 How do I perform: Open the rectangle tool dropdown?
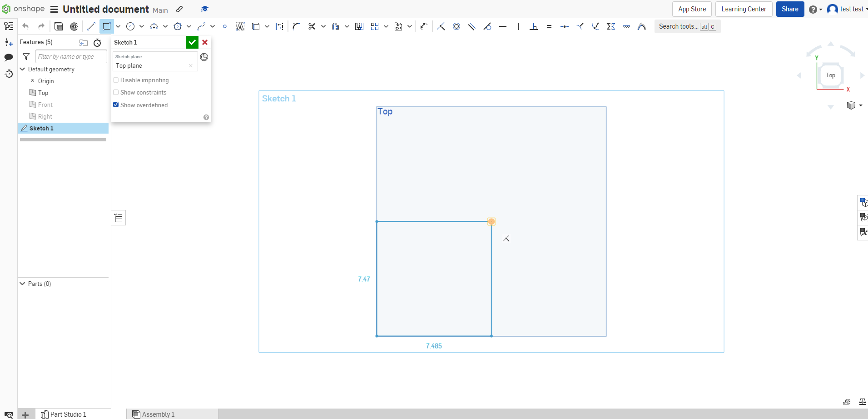click(118, 26)
